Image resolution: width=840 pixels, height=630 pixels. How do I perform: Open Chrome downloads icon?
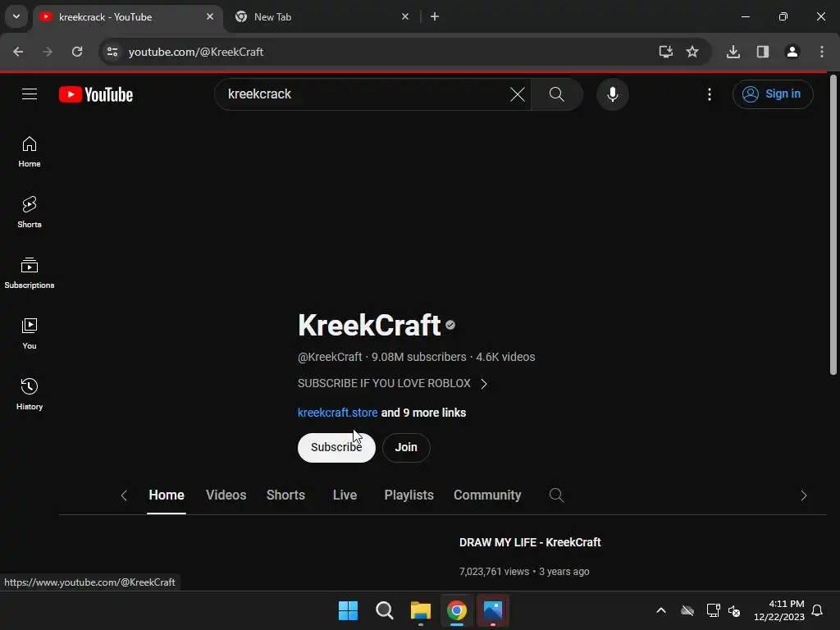coord(733,52)
